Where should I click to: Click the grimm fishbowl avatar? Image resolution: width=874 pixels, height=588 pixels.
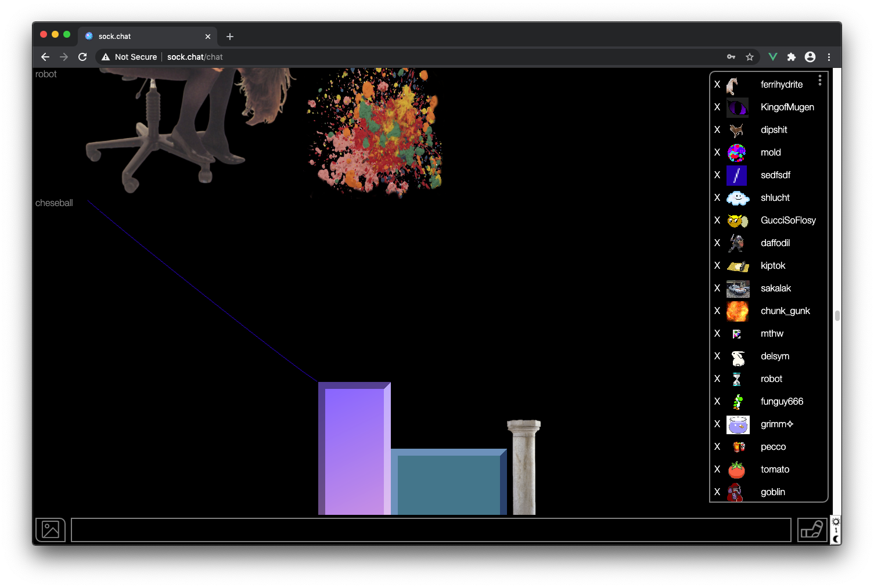pyautogui.click(x=738, y=425)
